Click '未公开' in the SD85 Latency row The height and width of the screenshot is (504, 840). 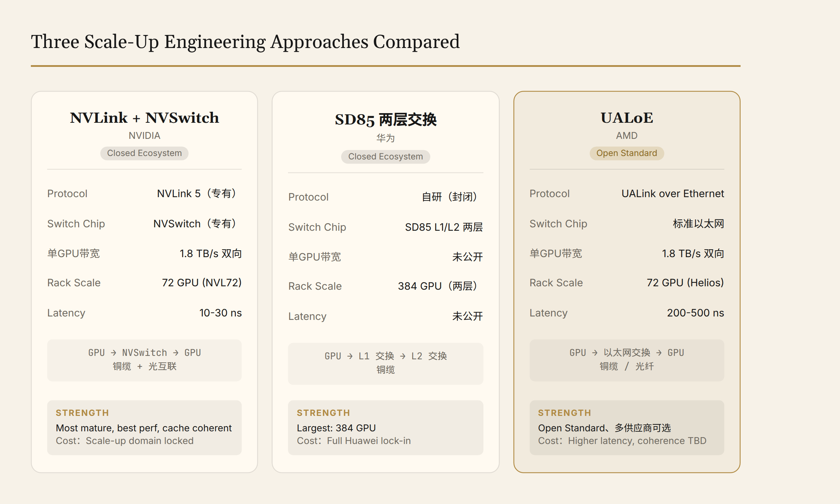(468, 316)
